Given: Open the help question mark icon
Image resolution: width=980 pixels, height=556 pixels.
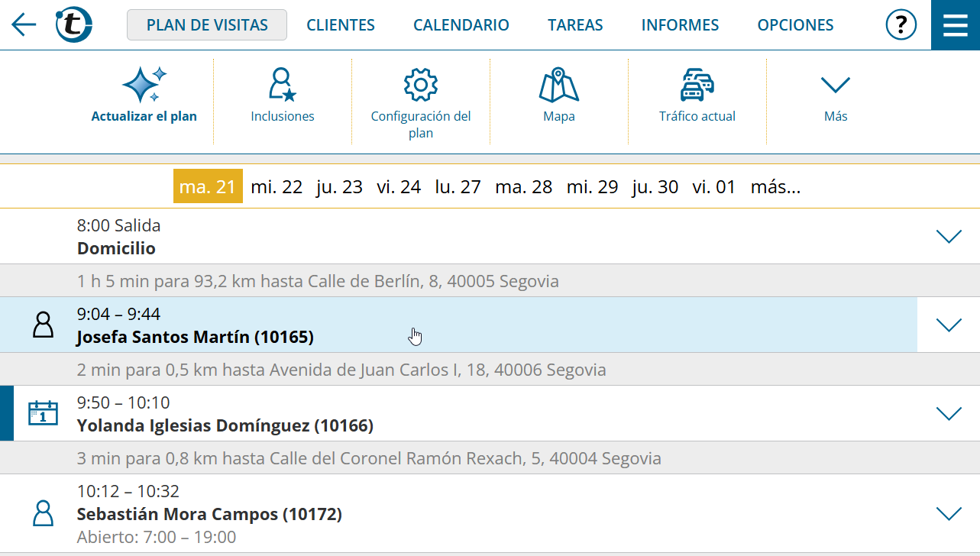Looking at the screenshot, I should click(x=901, y=25).
